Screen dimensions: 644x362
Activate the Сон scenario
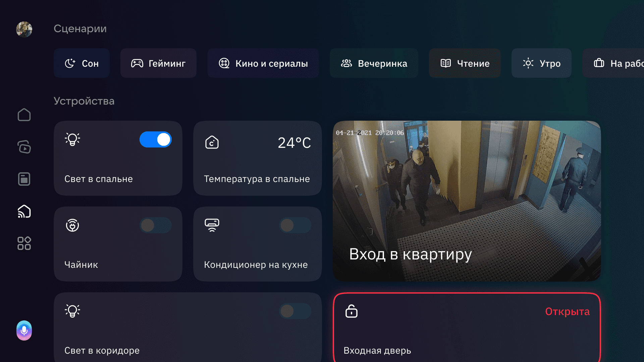pyautogui.click(x=82, y=63)
